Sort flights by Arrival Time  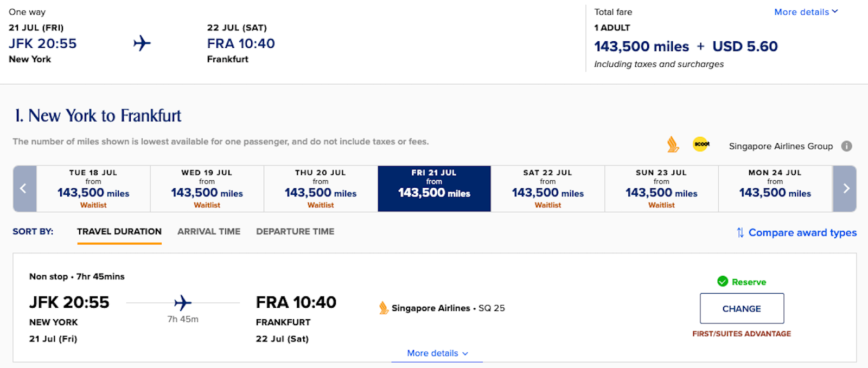click(209, 231)
